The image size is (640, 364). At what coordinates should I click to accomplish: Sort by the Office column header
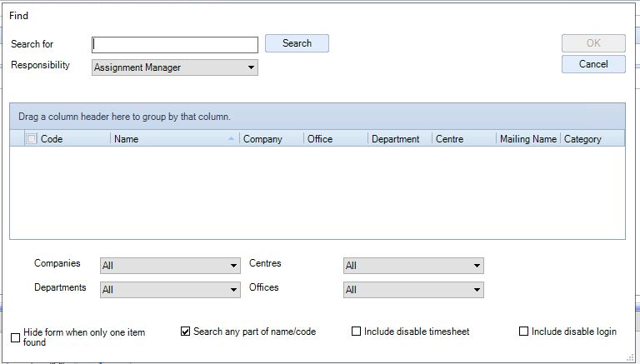click(x=336, y=139)
